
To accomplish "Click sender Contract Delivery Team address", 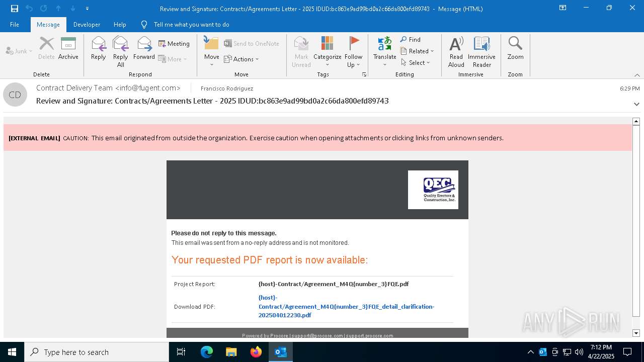I will [108, 88].
